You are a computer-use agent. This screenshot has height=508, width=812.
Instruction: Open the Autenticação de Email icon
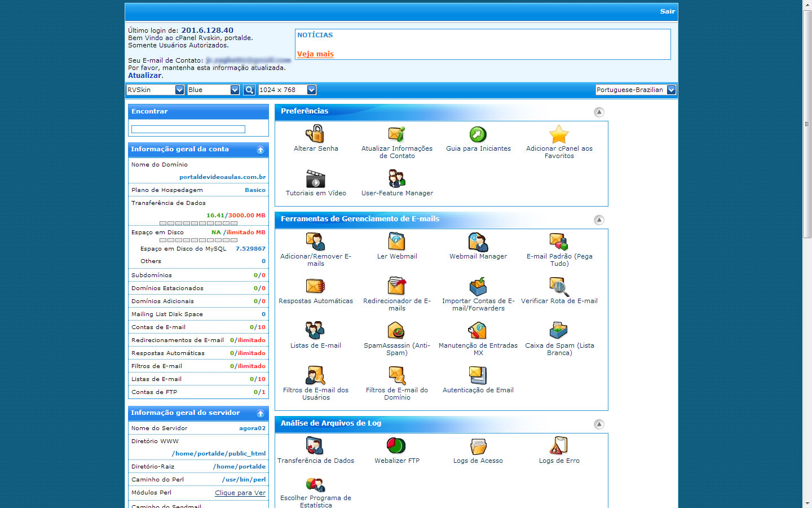pos(478,375)
